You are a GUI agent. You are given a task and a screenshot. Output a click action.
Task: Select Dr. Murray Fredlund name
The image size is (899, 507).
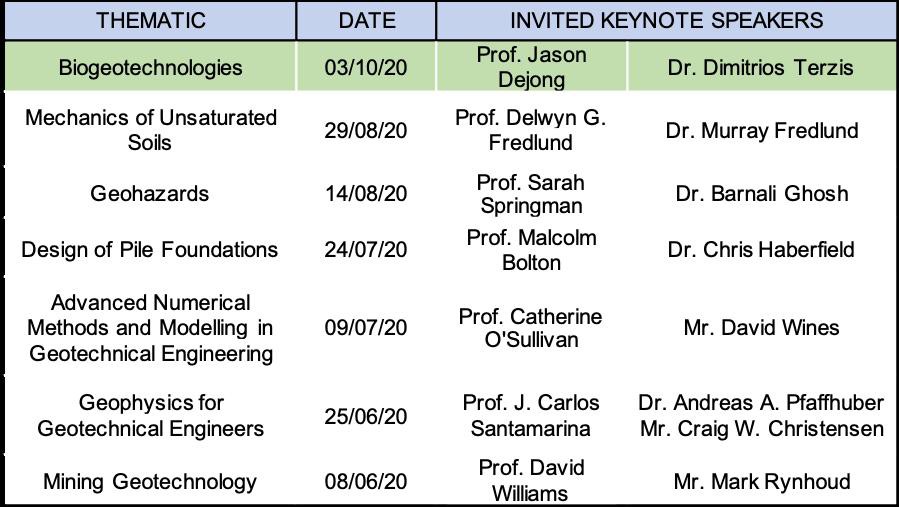coord(761,131)
